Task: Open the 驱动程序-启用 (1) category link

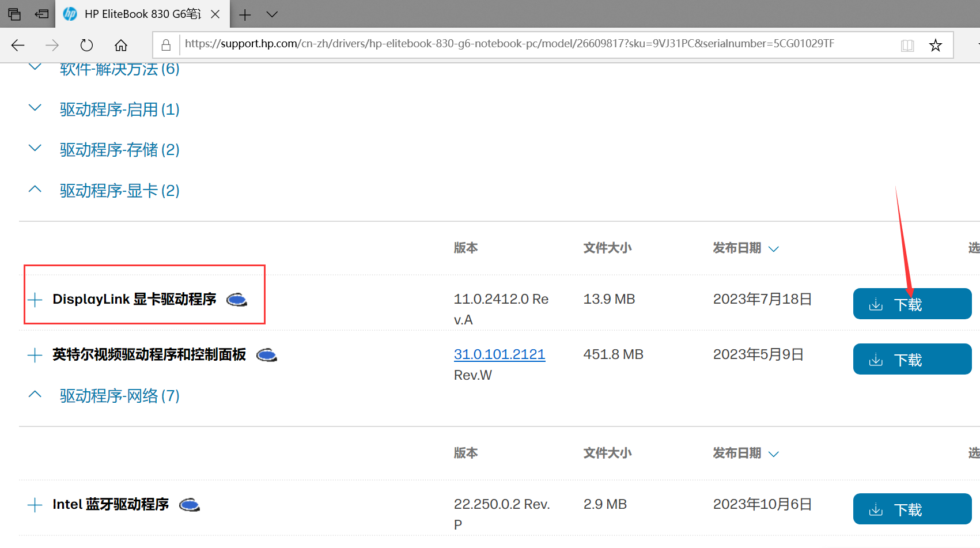Action: pos(120,109)
